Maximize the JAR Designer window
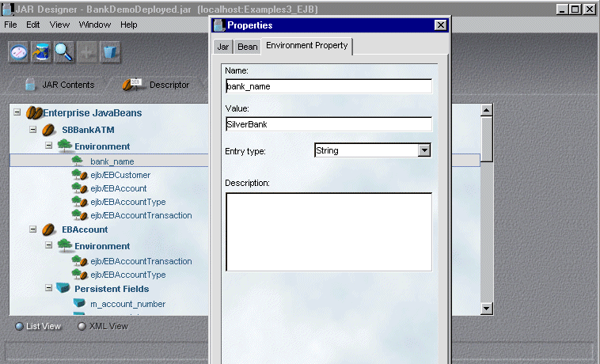Screen dimensions: 600x364 (575, 9)
